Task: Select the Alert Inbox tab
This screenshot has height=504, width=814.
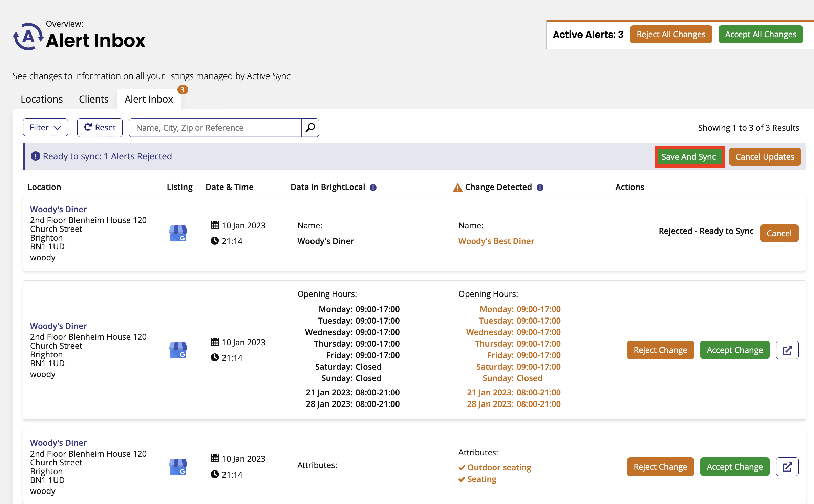Action: click(149, 99)
